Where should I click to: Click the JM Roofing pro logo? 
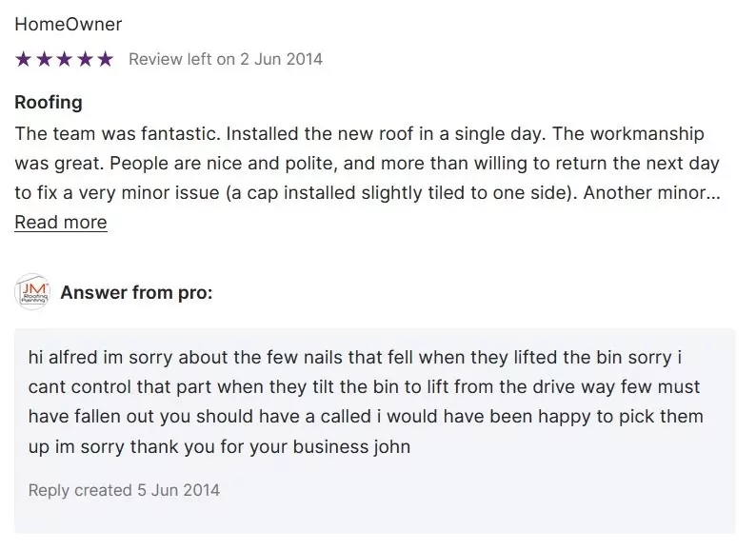[32, 292]
